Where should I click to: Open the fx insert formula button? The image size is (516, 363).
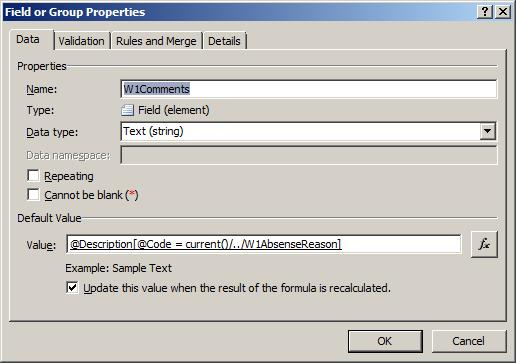(x=484, y=244)
